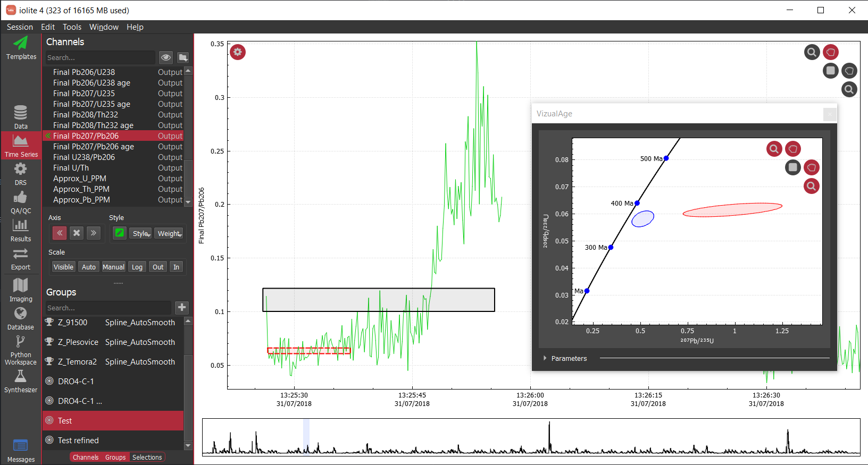Click groups list scroll-down arrow

click(188, 445)
